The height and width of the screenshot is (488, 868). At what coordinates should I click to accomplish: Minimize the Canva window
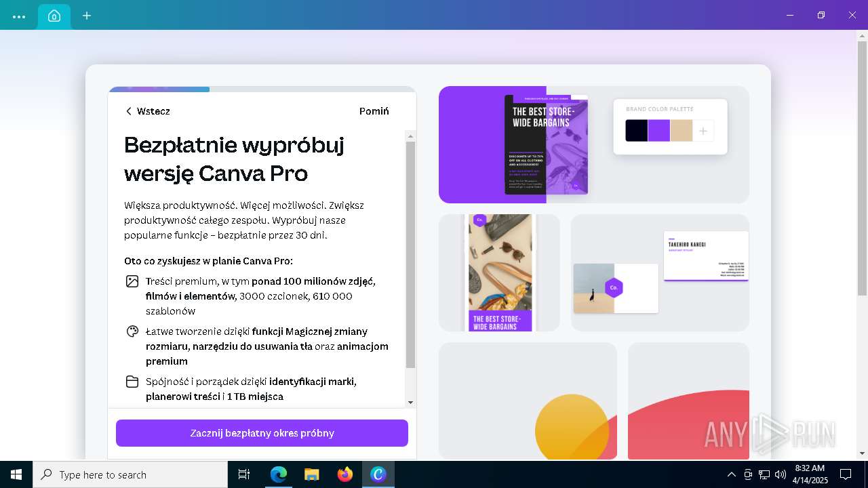point(790,15)
